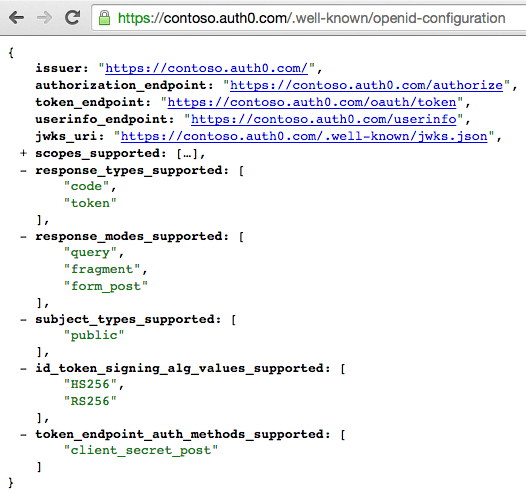Open the token_endpoint oauth/token link
The image size is (526, 499).
click(x=312, y=103)
